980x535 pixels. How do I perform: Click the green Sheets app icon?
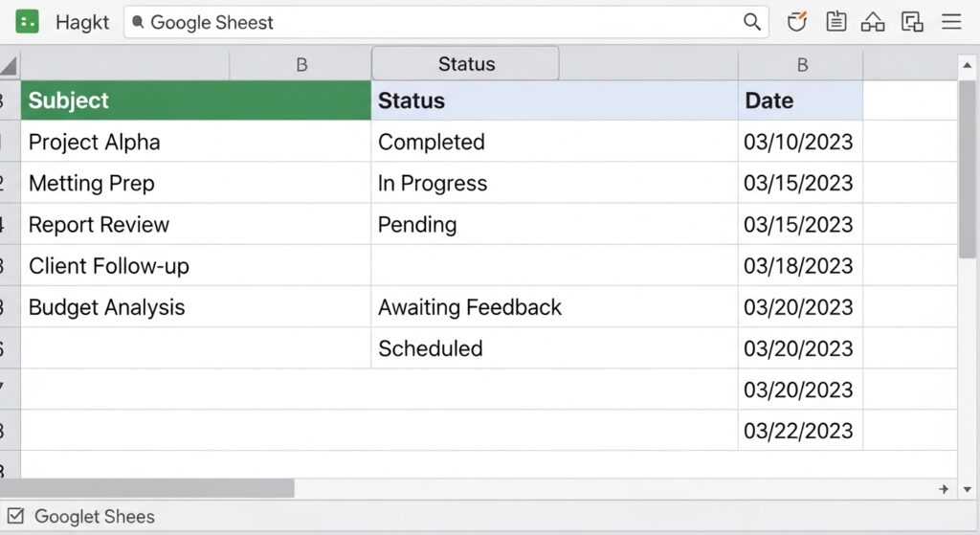(27, 22)
